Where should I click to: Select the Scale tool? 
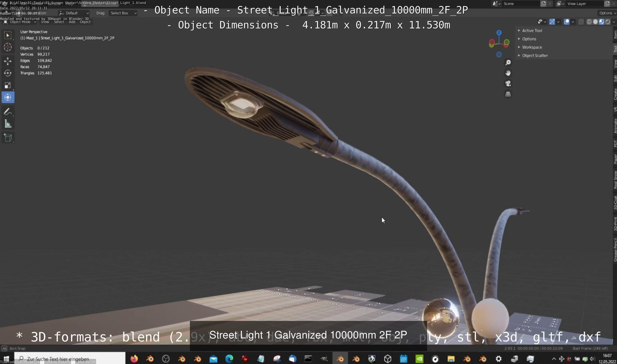[8, 85]
